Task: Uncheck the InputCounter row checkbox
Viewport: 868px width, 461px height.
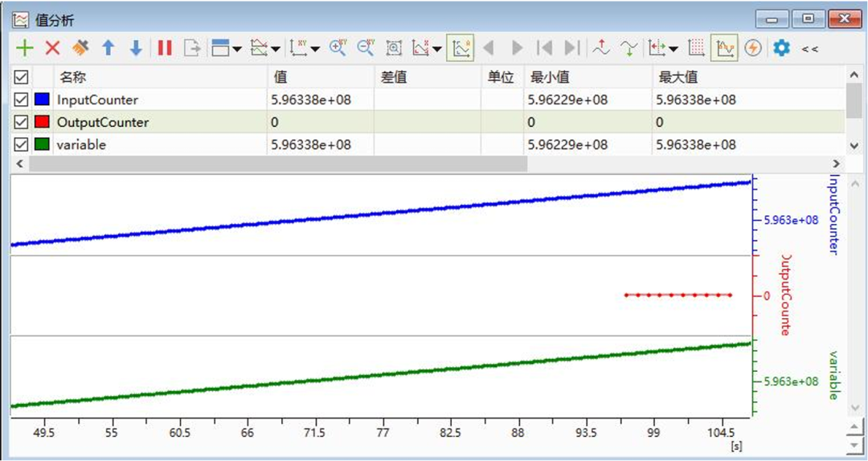Action: coord(21,100)
